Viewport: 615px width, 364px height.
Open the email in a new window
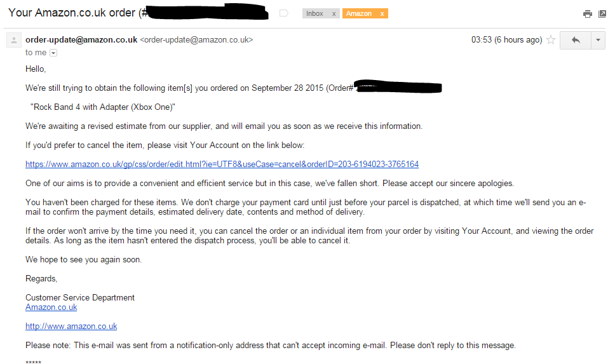pyautogui.click(x=602, y=14)
